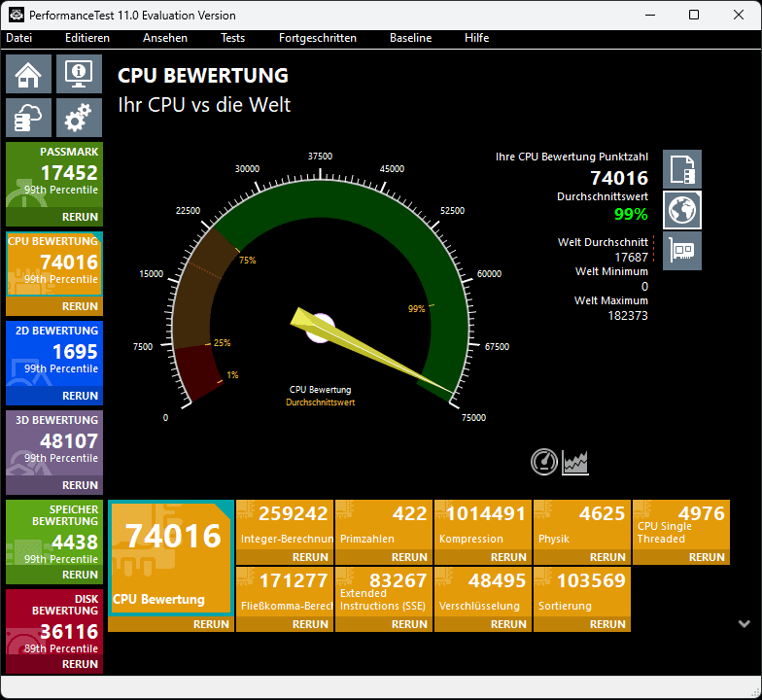Select the 3D Bewertung 48107 tile
This screenshot has width=762, height=700.
coord(54,443)
